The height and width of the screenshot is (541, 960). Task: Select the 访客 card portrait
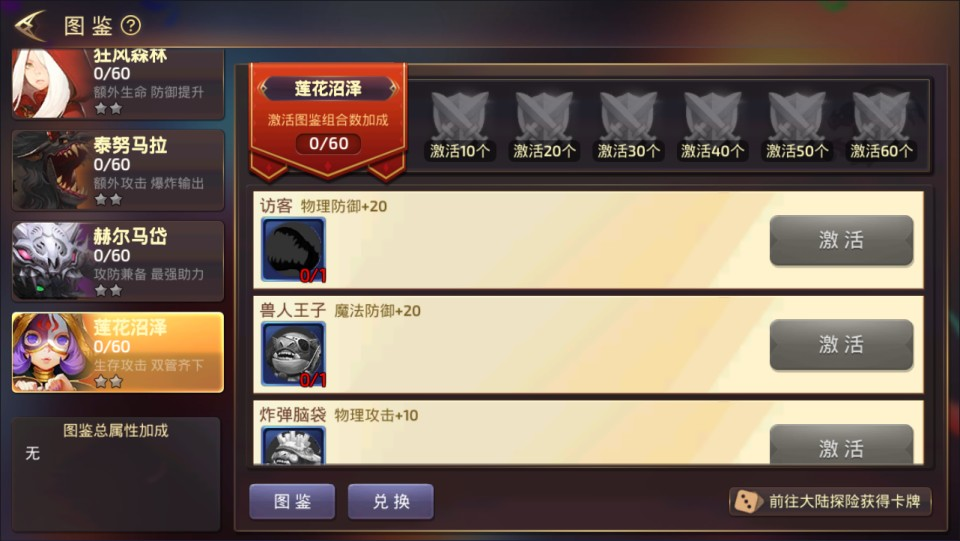tap(293, 250)
